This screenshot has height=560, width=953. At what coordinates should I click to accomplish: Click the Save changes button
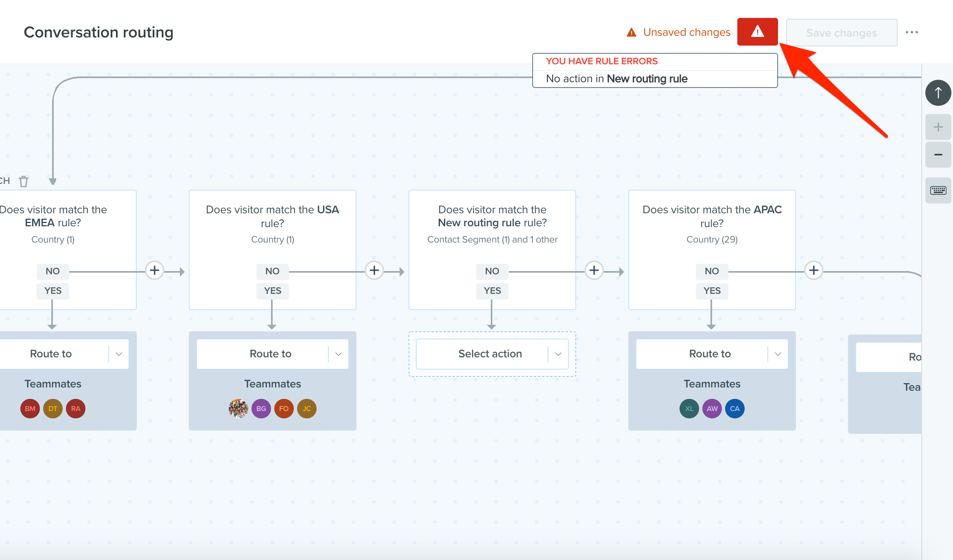pyautogui.click(x=842, y=33)
